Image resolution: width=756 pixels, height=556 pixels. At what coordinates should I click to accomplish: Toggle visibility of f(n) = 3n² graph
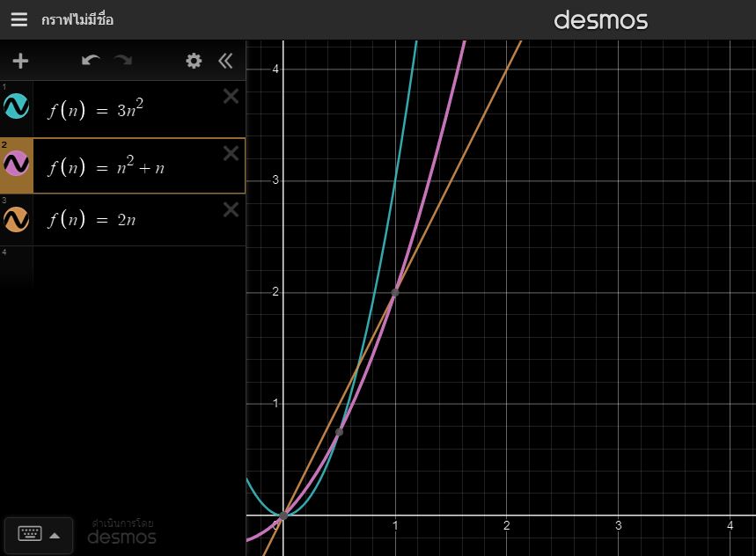(17, 107)
